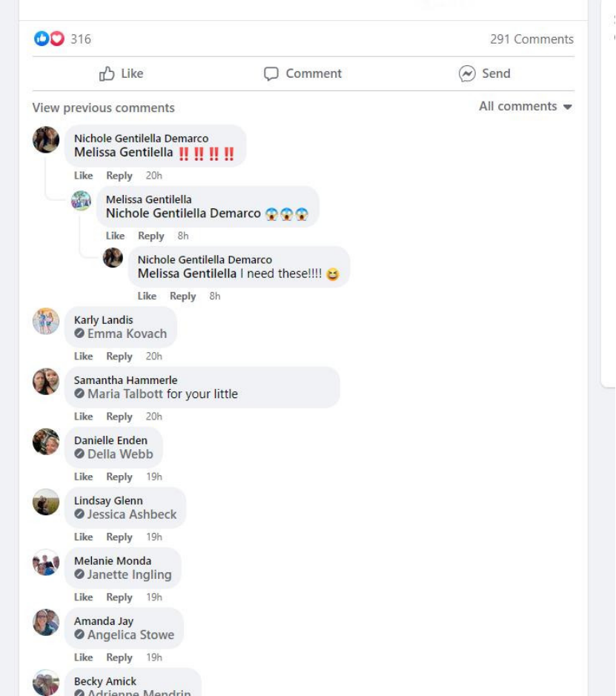Open Lindsay Glenn profile avatar
This screenshot has width=616, height=696.
point(46,502)
